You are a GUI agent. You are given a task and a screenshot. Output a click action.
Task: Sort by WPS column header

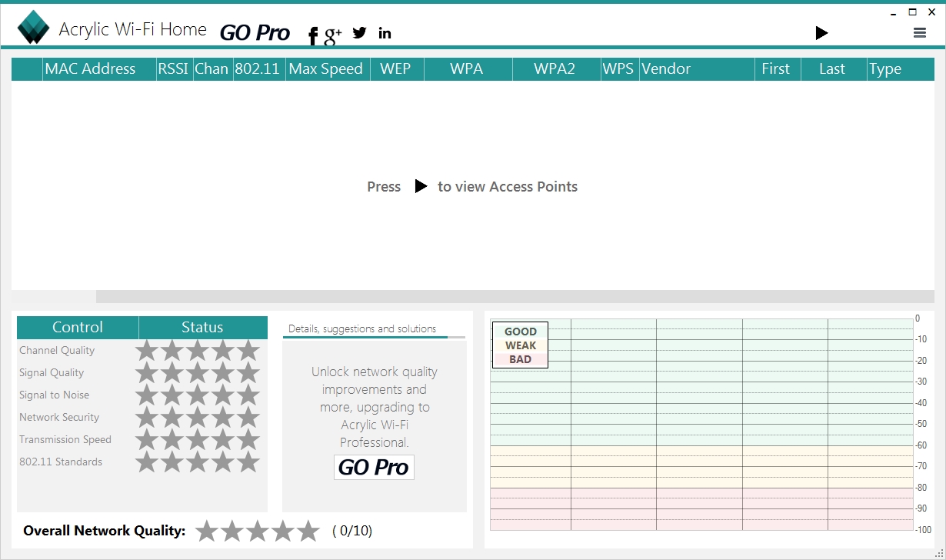point(618,68)
